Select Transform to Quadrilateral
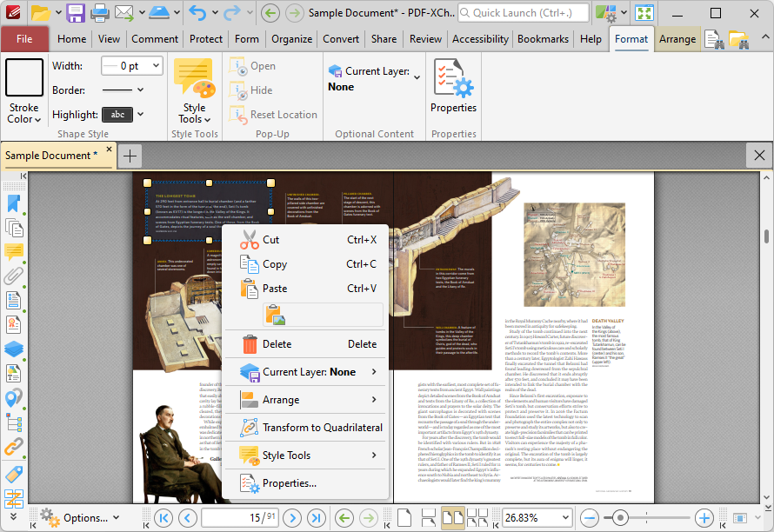774x532 pixels. click(x=304, y=428)
